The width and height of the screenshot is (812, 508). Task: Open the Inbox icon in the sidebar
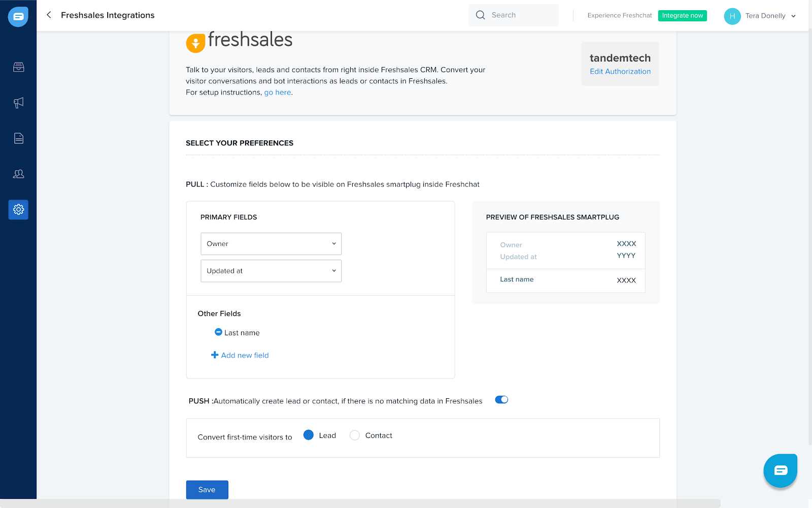(19, 67)
